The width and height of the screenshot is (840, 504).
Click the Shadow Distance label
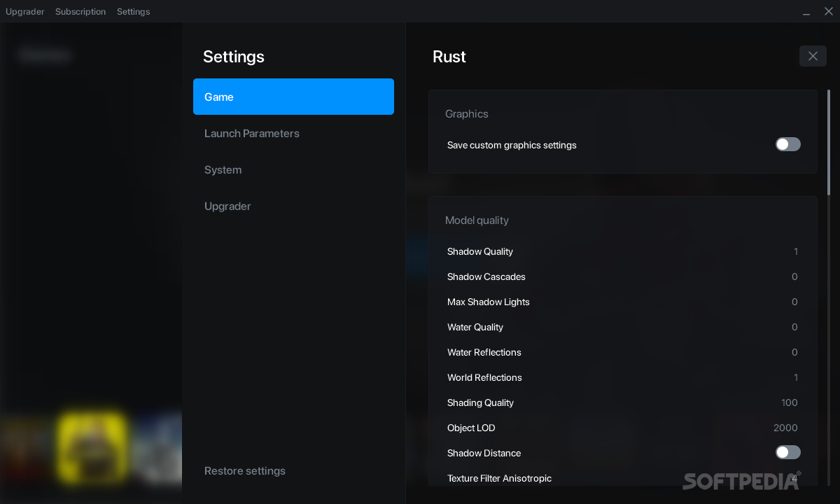click(484, 453)
